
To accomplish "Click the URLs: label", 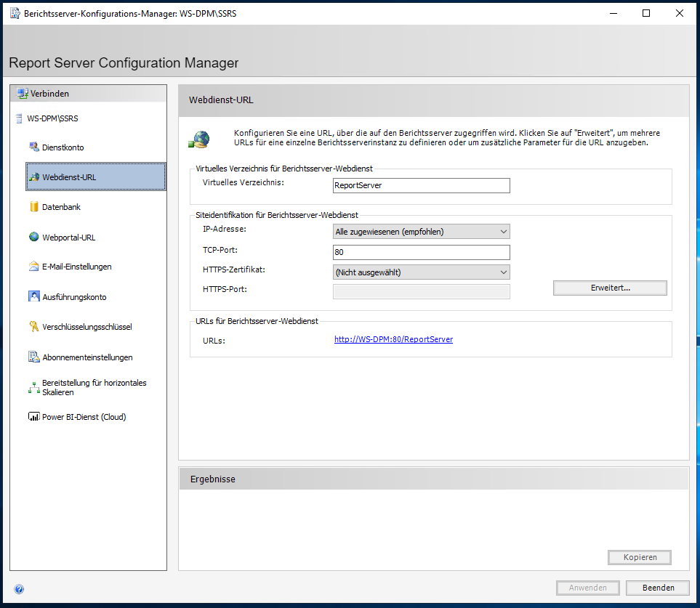I will (214, 341).
